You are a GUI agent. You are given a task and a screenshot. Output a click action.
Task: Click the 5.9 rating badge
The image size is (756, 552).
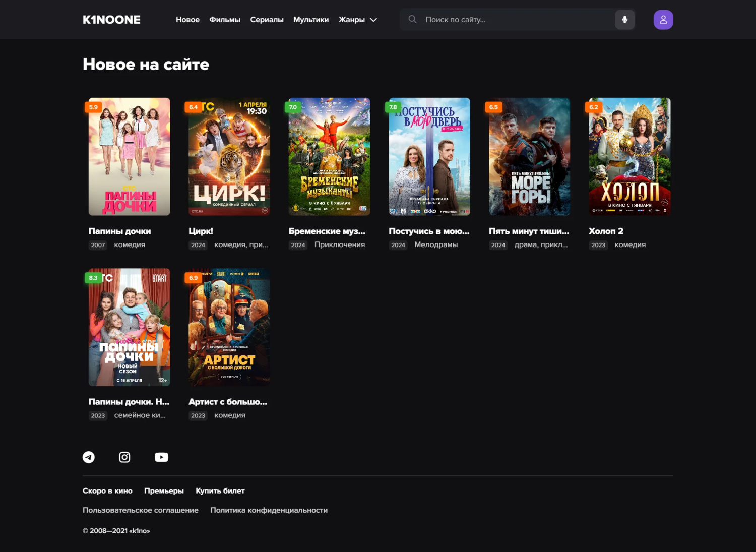(93, 107)
